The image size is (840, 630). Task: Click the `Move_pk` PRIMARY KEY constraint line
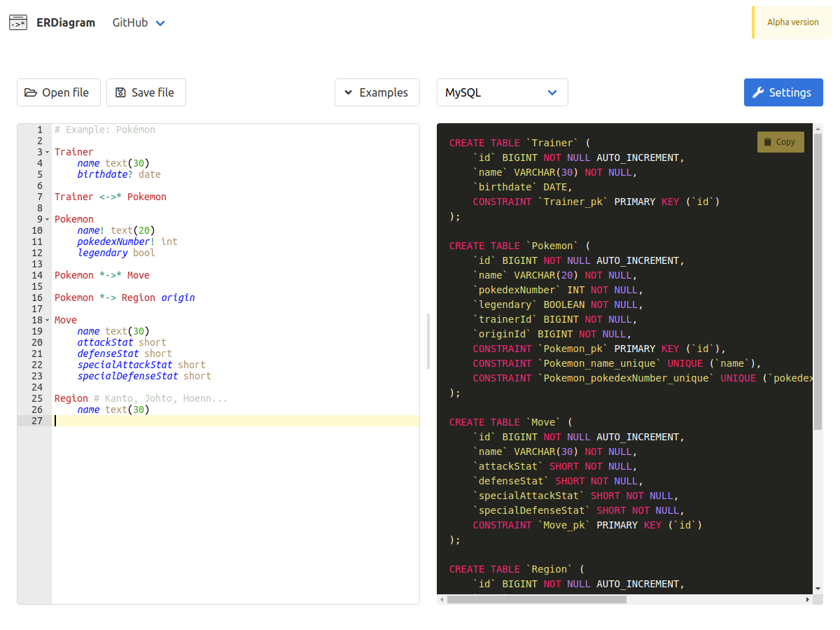pos(587,525)
